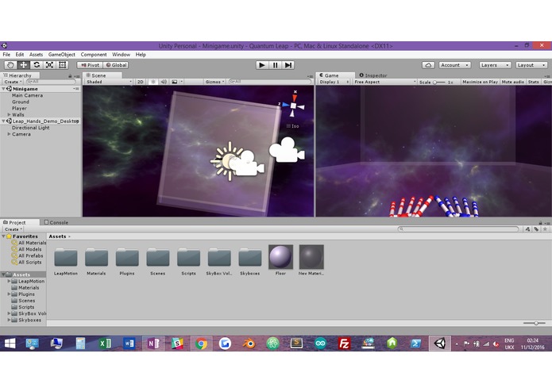The height and width of the screenshot is (392, 552).
Task: Adjust the Project icon size slider
Action: [x=534, y=323]
